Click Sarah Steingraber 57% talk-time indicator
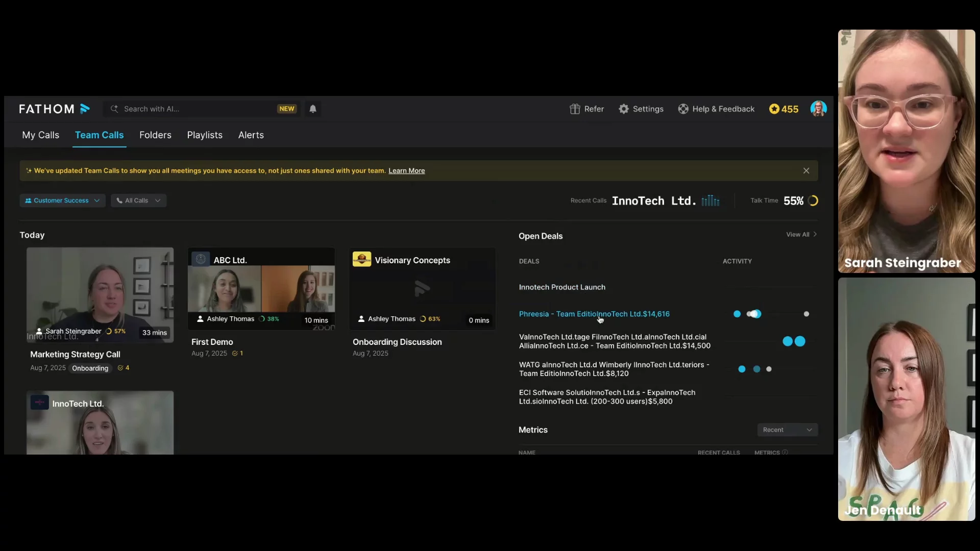Image resolution: width=980 pixels, height=551 pixels. (115, 331)
